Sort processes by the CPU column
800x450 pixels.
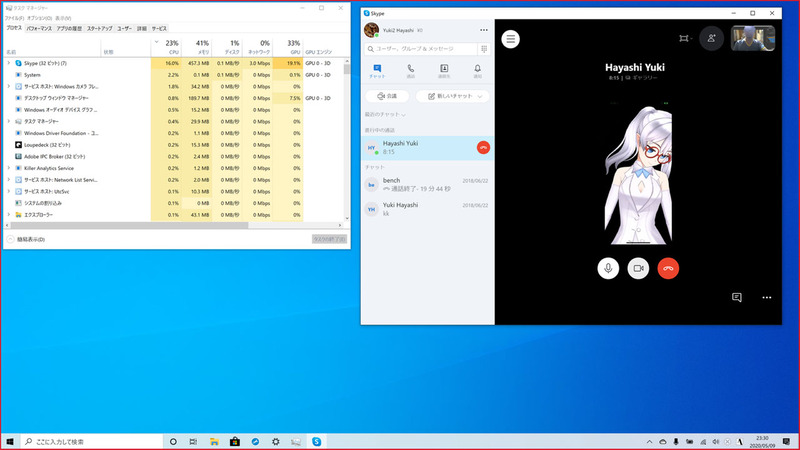pos(166,47)
